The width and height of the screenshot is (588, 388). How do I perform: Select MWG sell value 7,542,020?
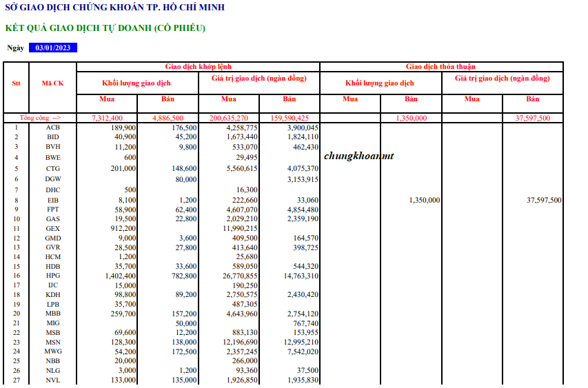click(x=303, y=351)
